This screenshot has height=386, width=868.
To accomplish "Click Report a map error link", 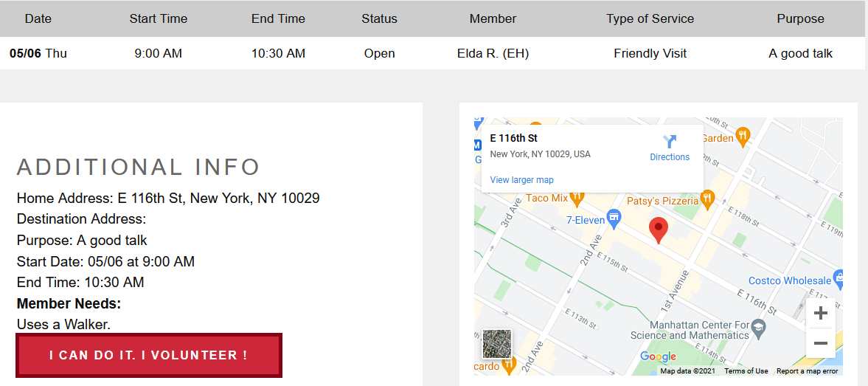I will tap(807, 371).
